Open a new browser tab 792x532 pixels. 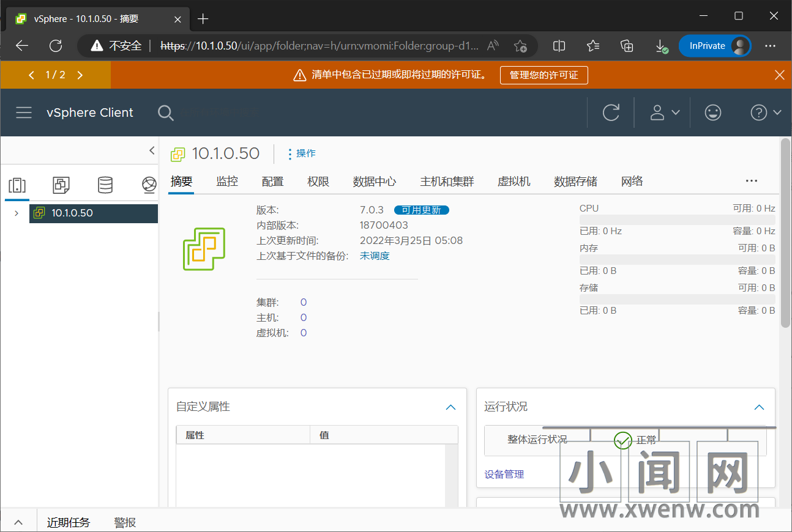click(x=203, y=19)
